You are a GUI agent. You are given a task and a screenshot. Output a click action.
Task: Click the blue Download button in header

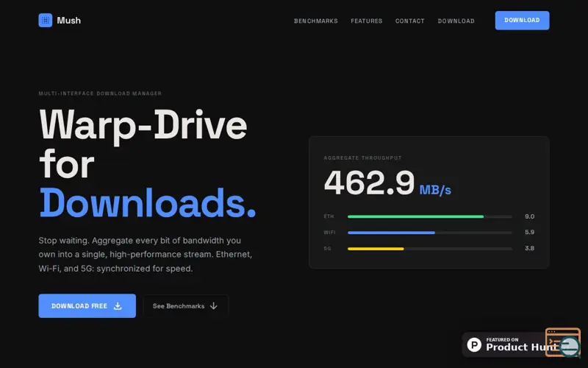[x=522, y=21]
